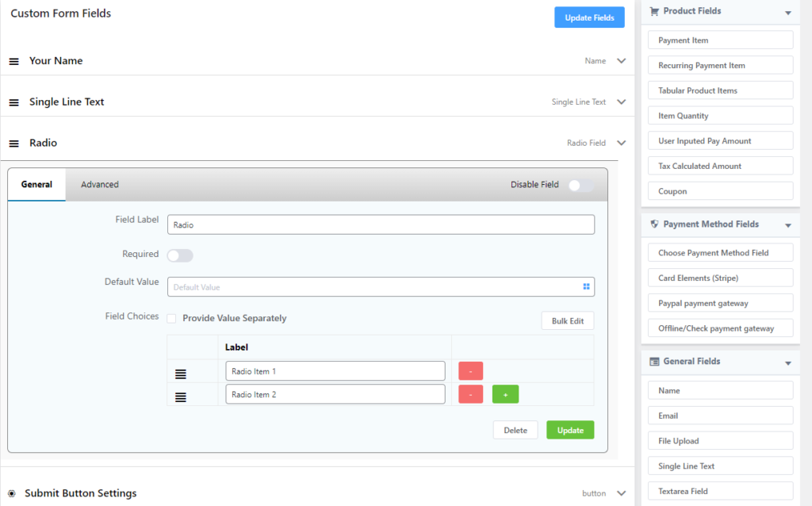The height and width of the screenshot is (506, 812).
Task: Expand the Your Name field chevron
Action: point(621,61)
